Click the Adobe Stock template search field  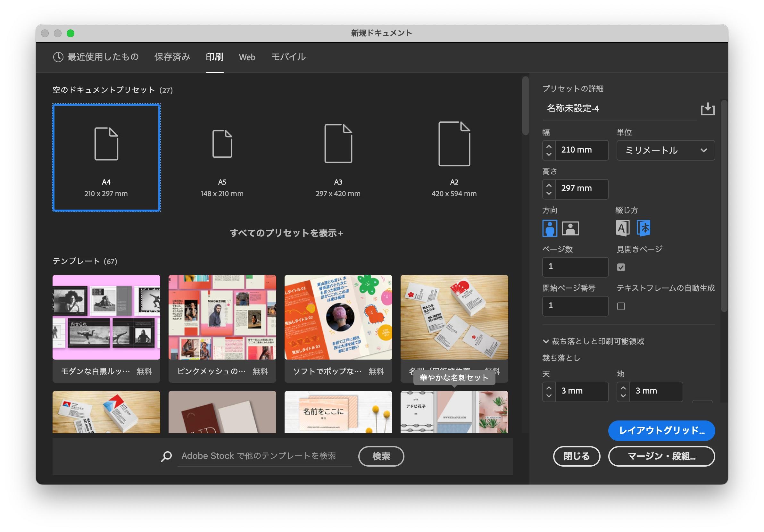click(x=264, y=456)
